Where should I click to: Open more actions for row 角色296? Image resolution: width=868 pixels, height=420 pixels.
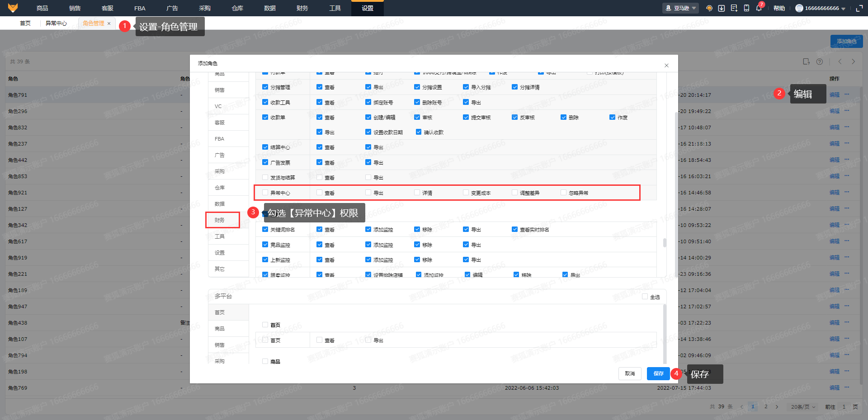(847, 111)
